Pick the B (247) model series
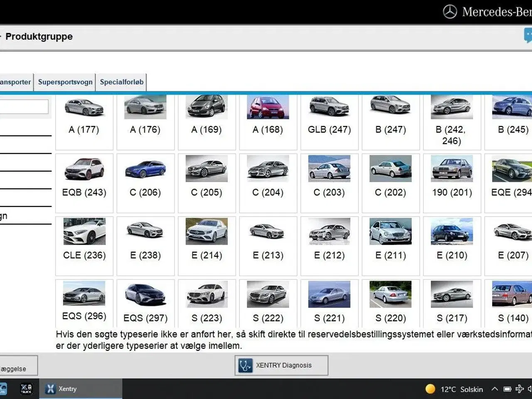This screenshot has width=532, height=399. pos(391,122)
